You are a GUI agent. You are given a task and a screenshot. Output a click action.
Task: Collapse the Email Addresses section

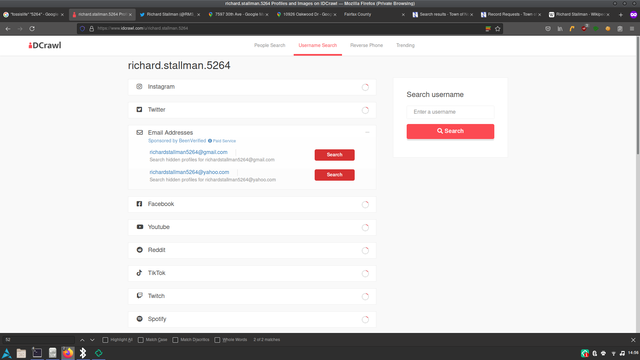tap(367, 132)
